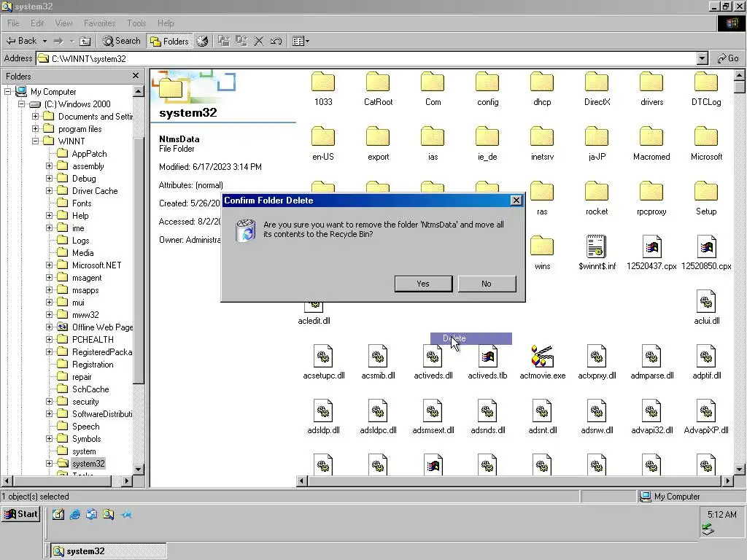Select the Fonts folder in tree
Image resolution: width=747 pixels, height=560 pixels.
[82, 203]
